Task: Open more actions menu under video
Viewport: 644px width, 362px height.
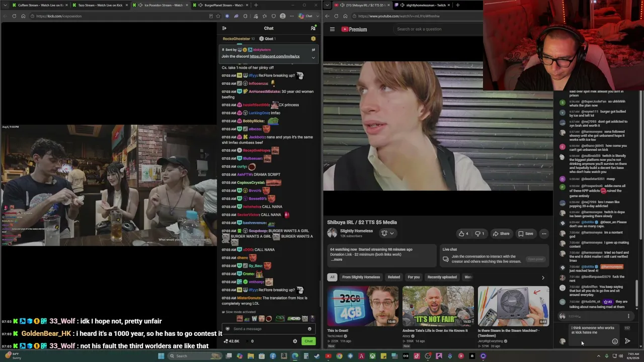Action: 544,233
